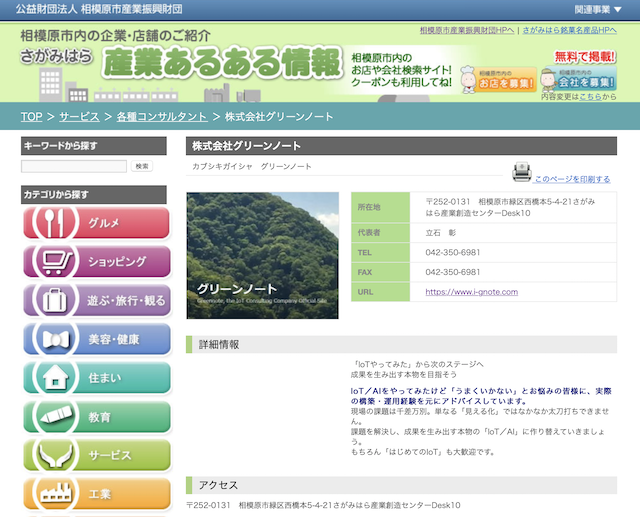Open the 関連事業 dropdown menu
Viewport: 640px width, 517px height.
click(598, 9)
